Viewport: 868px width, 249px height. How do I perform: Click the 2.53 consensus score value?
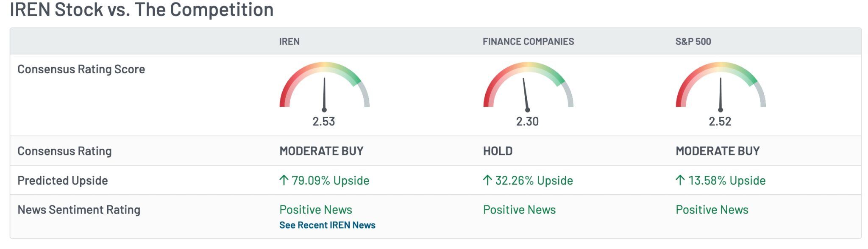[324, 122]
